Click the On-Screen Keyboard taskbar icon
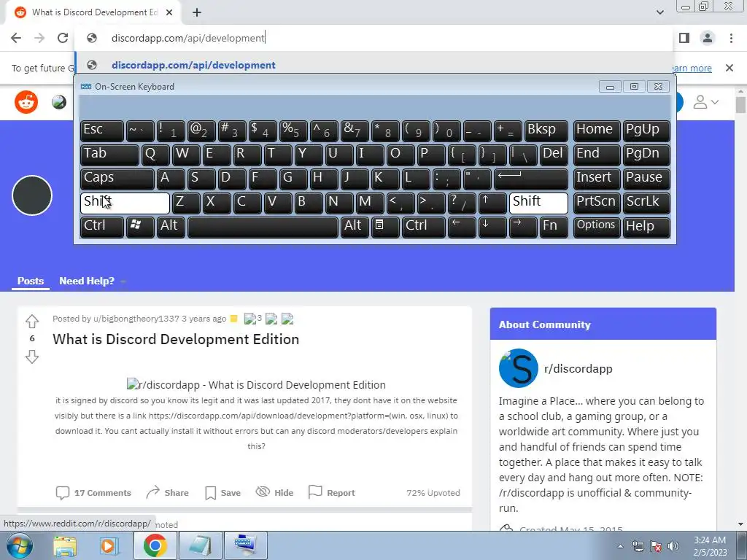This screenshot has height=560, width=747. pyautogui.click(x=246, y=545)
